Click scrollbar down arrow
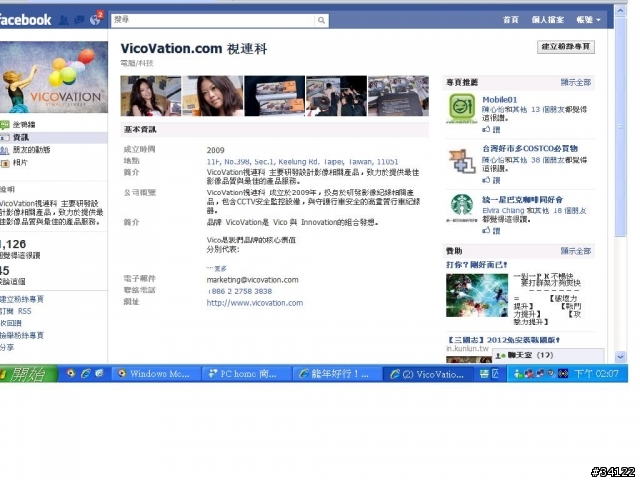The height and width of the screenshot is (480, 640). coord(620,357)
